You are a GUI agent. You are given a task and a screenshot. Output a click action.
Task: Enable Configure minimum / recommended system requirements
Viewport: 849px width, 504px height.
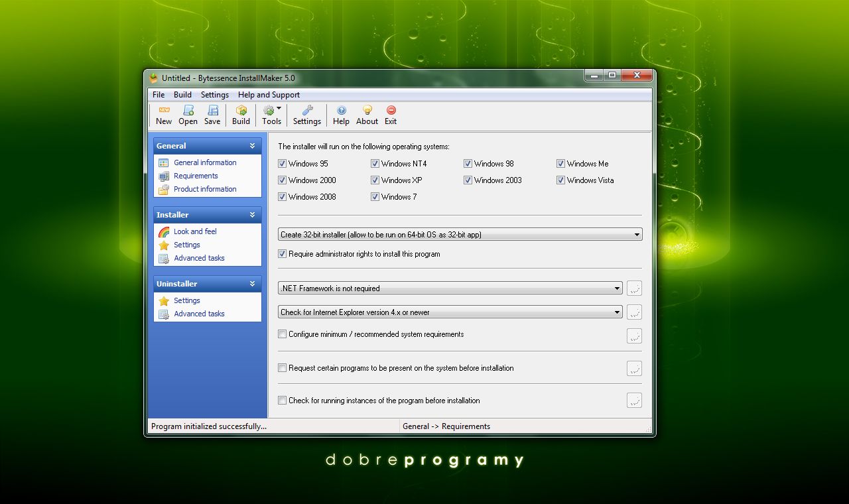283,334
